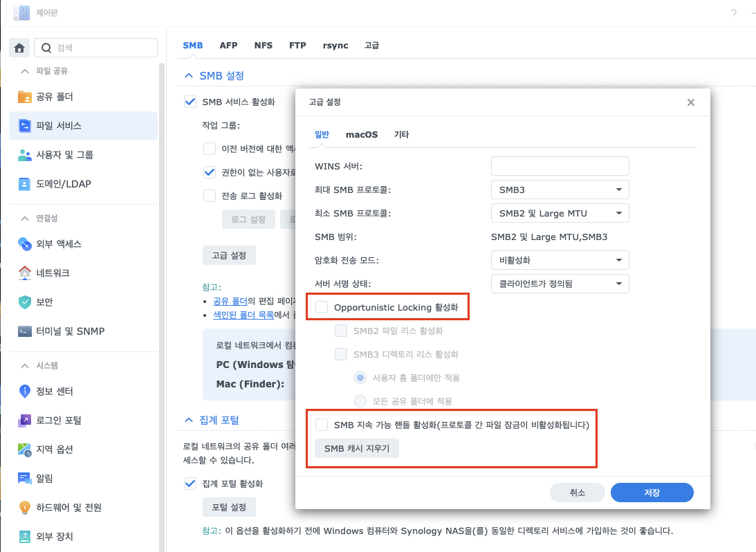Open 최소 SMB 프로토콜 dropdown
Viewport: 756px width, 552px height.
[x=560, y=213]
